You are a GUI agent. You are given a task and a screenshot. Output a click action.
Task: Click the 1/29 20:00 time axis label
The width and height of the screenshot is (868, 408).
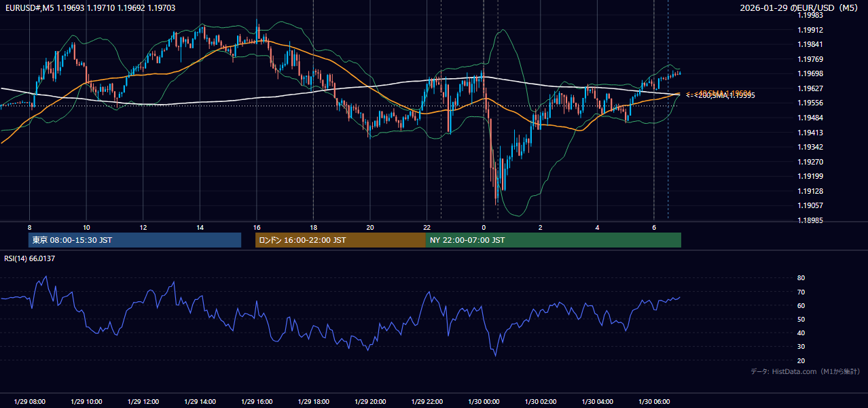[x=370, y=402]
